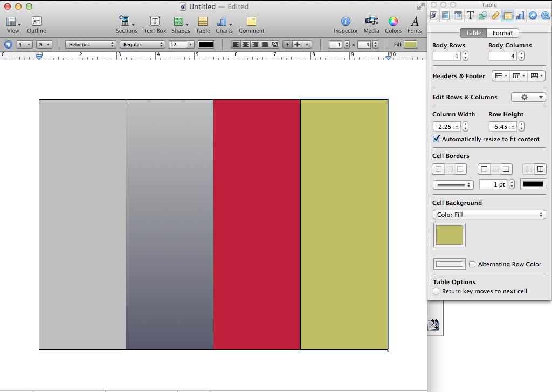Viewport: 552px width, 392px height.
Task: Align cell text to middle
Action: (298, 44)
